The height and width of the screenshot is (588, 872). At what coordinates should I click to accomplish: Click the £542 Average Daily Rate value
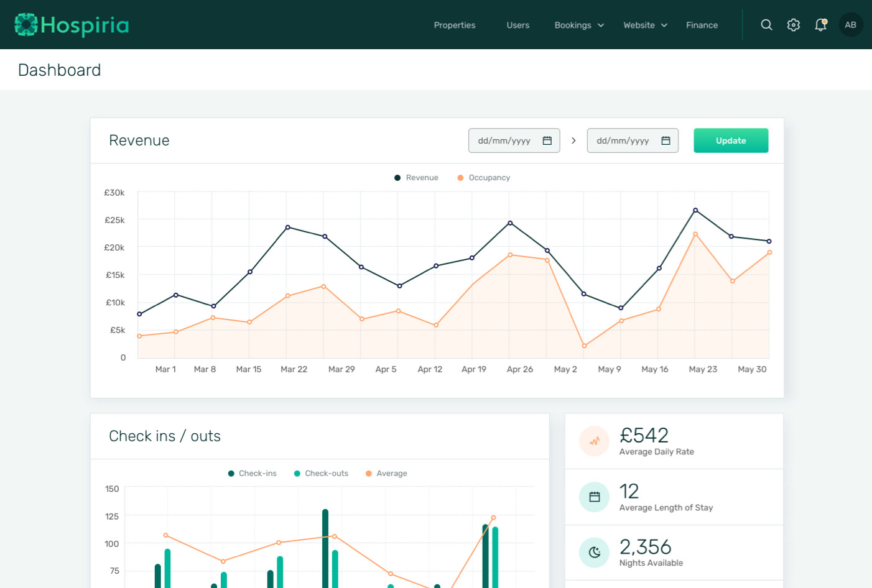pyautogui.click(x=644, y=435)
